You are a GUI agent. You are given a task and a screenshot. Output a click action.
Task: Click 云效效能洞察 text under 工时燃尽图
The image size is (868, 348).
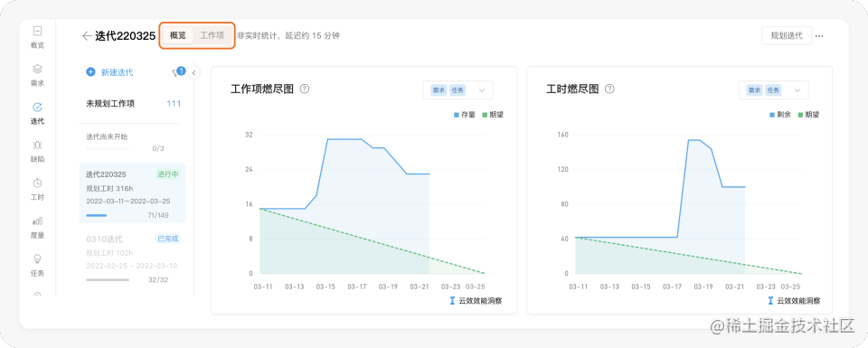tap(798, 301)
